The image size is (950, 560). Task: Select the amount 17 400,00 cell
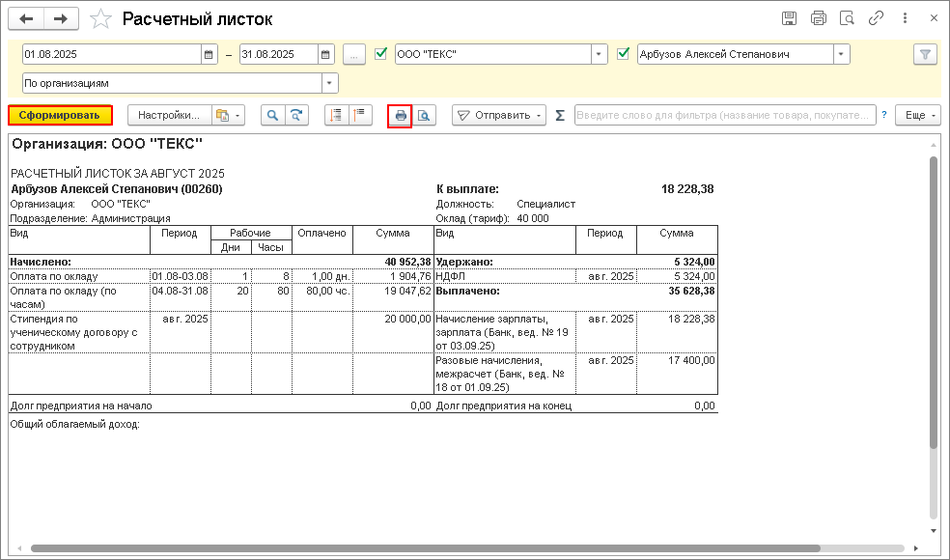pos(678,374)
